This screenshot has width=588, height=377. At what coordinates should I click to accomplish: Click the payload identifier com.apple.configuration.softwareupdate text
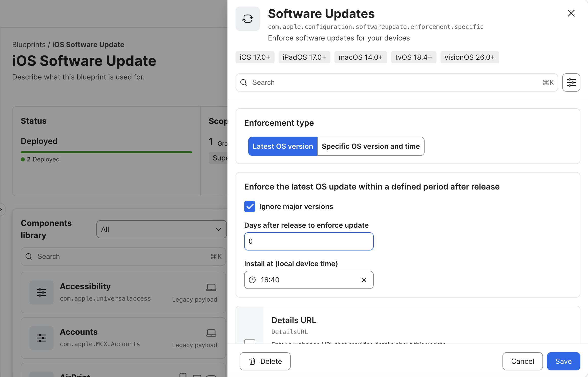point(376,27)
